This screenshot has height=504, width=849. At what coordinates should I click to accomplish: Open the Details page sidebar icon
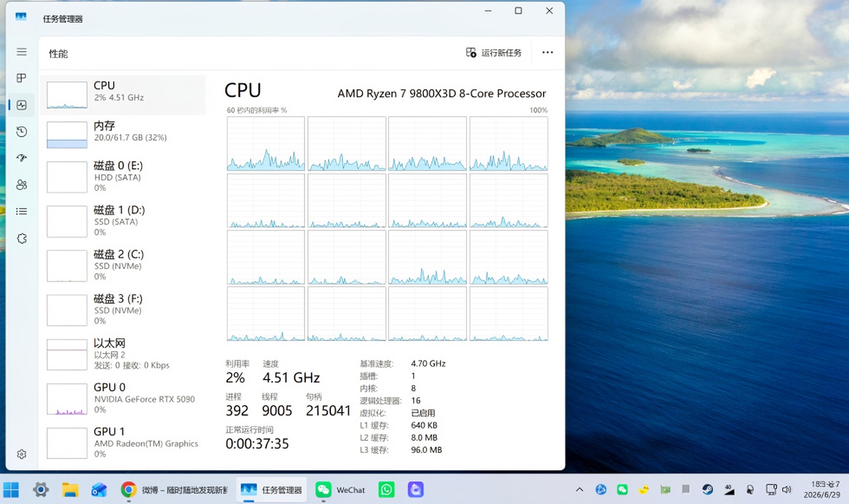click(x=22, y=211)
